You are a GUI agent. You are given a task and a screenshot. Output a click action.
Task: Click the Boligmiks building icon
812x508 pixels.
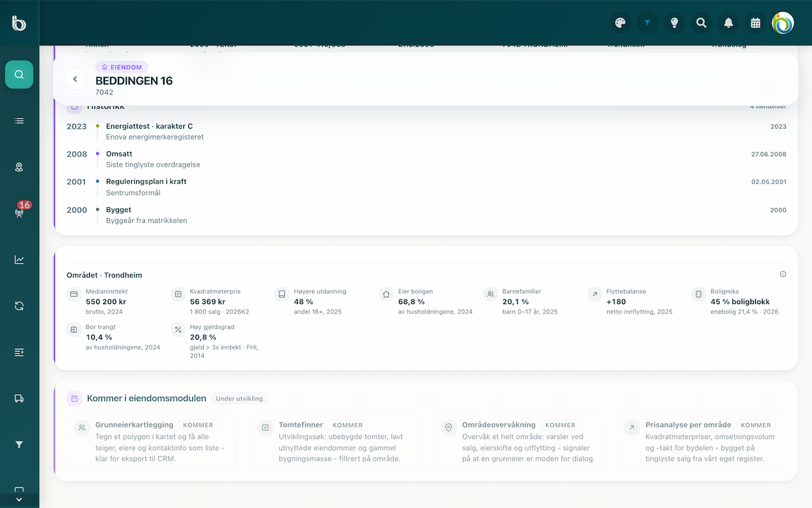[699, 295]
